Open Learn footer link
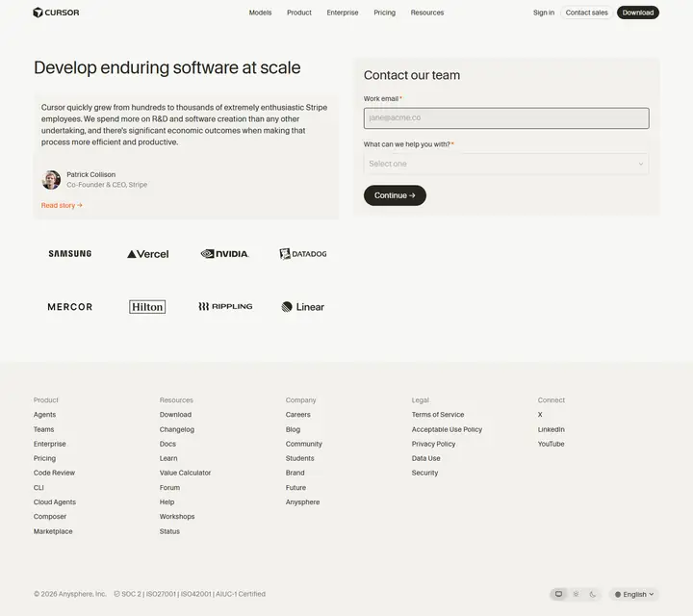The image size is (693, 616). click(168, 458)
